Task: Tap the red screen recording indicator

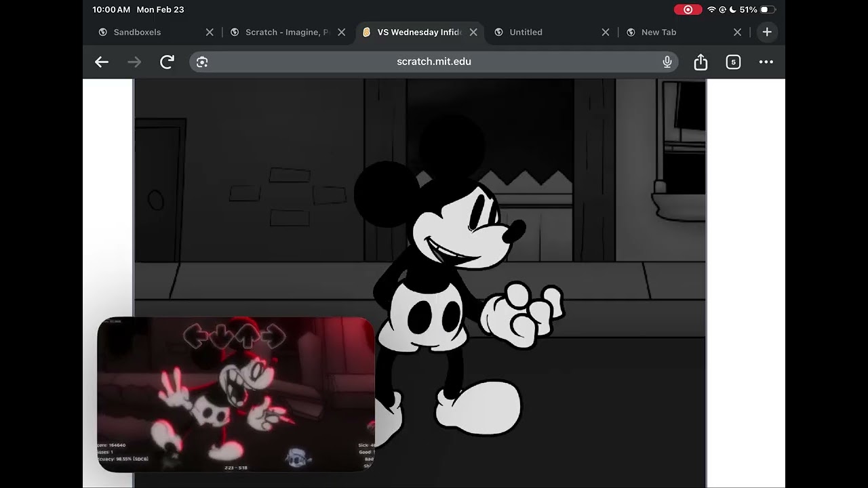Action: pos(688,9)
